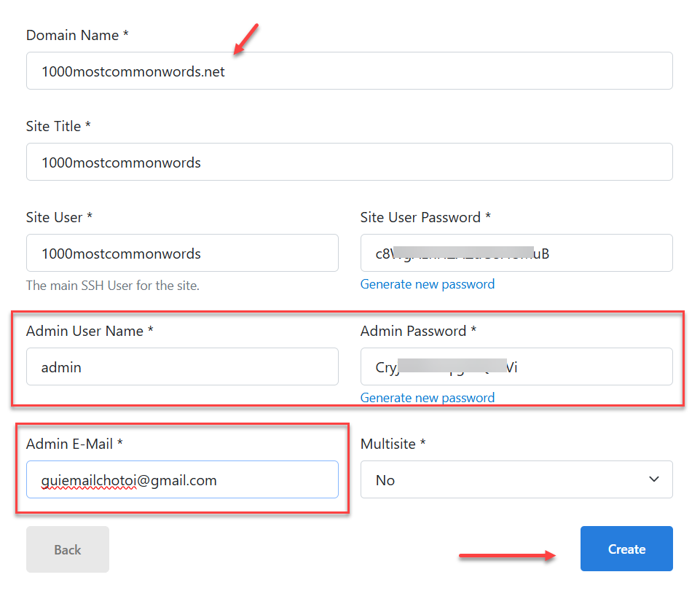Click the main SSH User help text
This screenshot has width=700, height=596.
(112, 286)
